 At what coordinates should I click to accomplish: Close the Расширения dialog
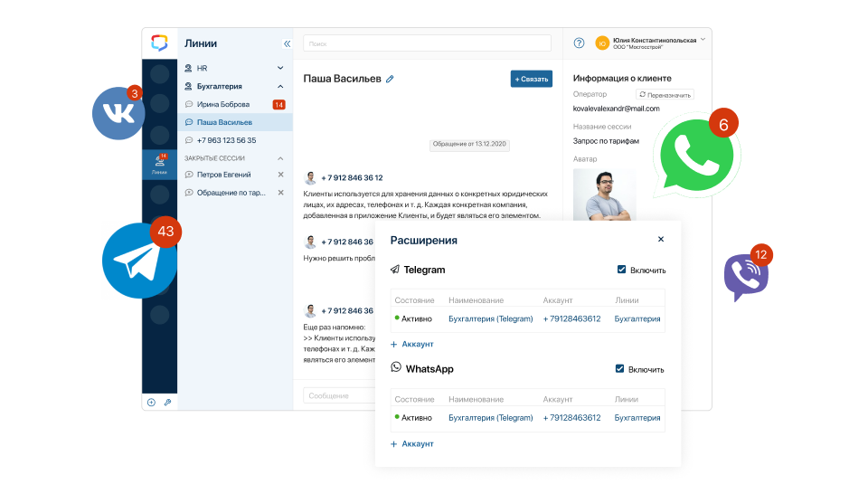pyautogui.click(x=660, y=239)
